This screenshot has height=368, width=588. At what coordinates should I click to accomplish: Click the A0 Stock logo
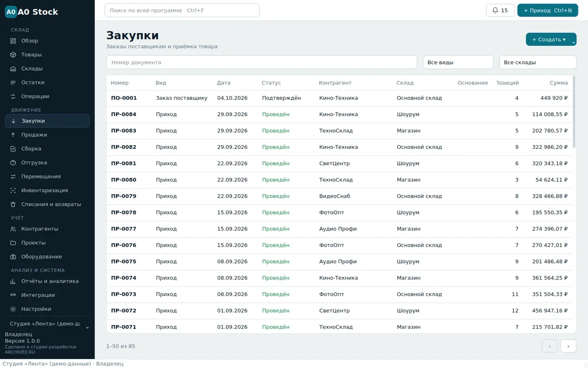31,12
